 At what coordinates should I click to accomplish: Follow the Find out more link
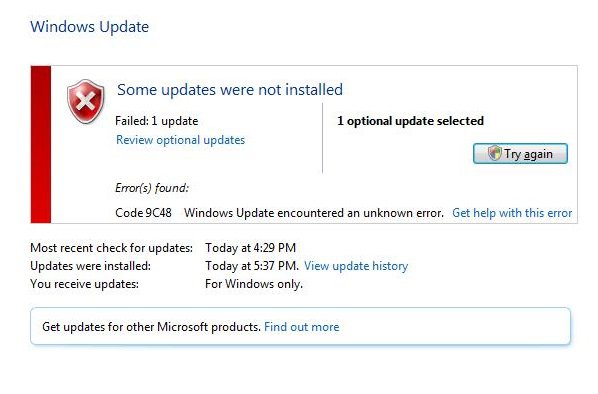pos(301,327)
